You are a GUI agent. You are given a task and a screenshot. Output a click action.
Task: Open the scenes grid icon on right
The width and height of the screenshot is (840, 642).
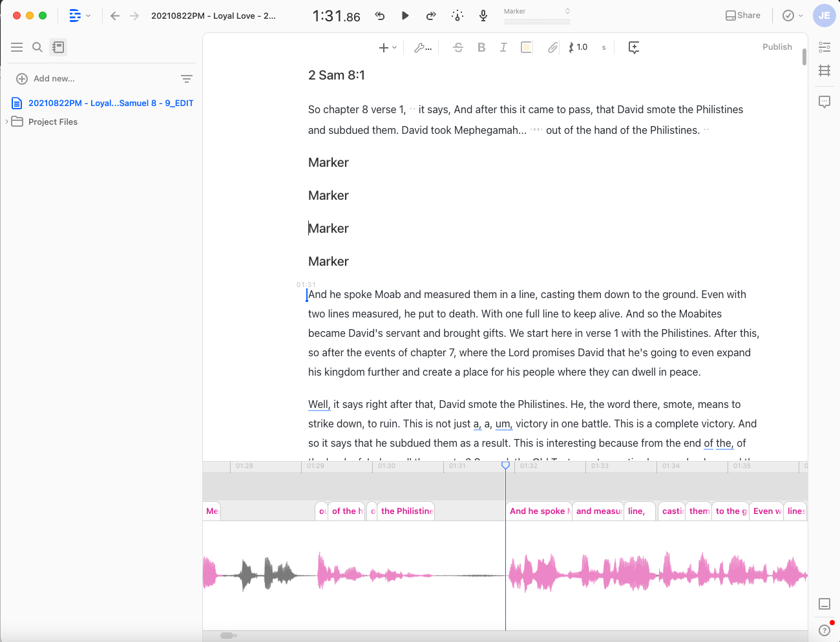click(824, 70)
